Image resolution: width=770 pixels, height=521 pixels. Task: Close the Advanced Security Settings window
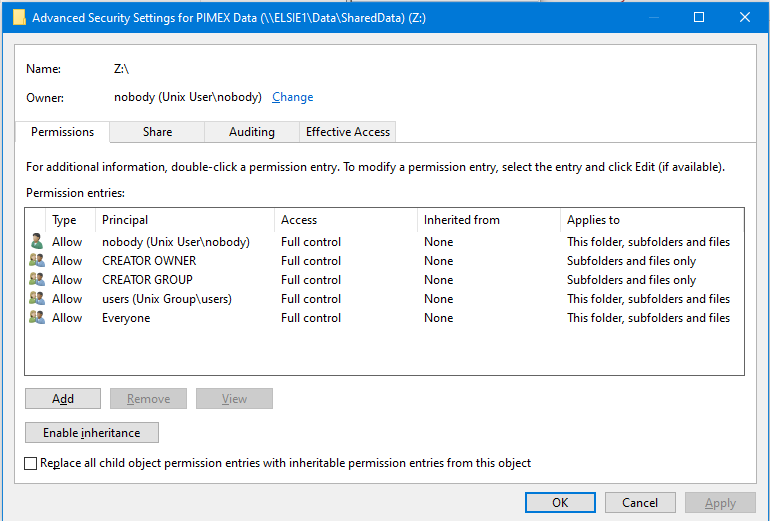pyautogui.click(x=744, y=18)
